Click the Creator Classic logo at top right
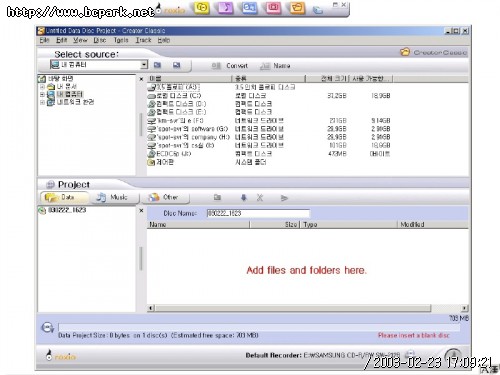This screenshot has width=500, height=375. [433, 52]
